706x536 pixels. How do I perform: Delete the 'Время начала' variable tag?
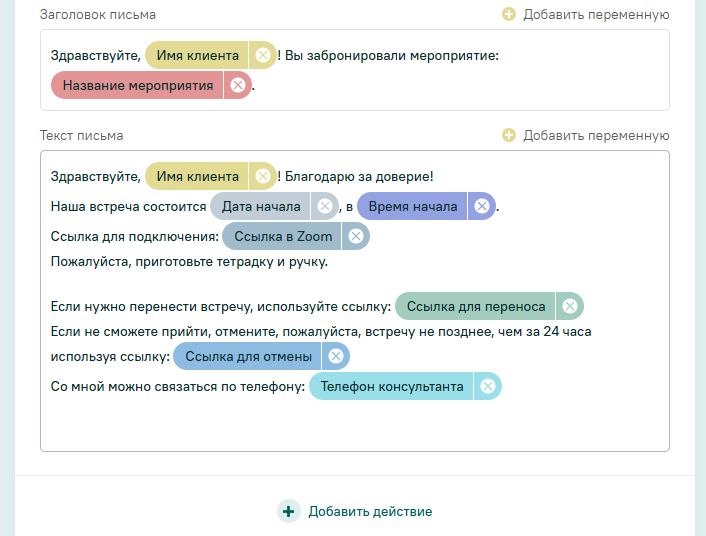(x=482, y=206)
